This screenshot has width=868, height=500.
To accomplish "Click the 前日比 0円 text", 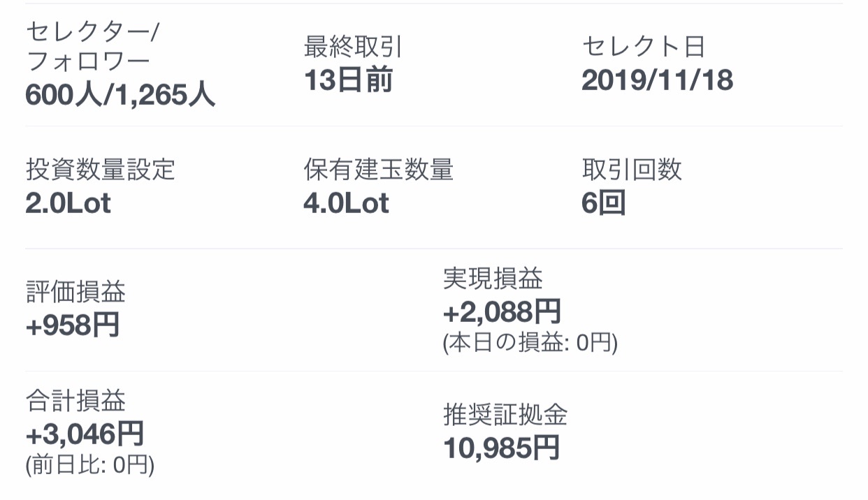I will 89,465.
